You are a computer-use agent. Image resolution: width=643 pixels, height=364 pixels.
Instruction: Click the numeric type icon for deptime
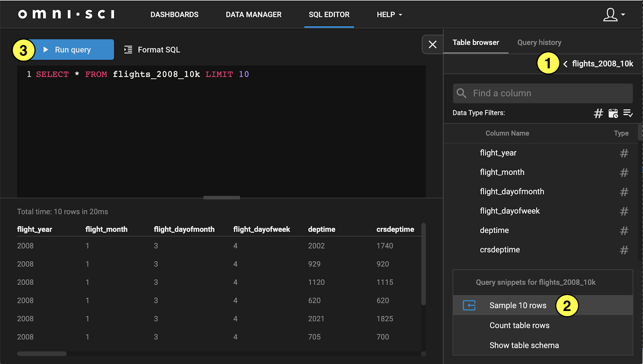624,231
